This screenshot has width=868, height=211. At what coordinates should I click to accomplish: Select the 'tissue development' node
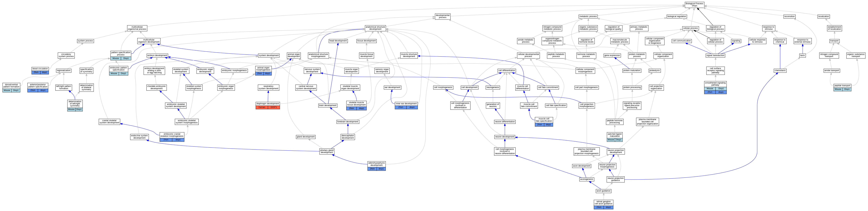point(366,41)
